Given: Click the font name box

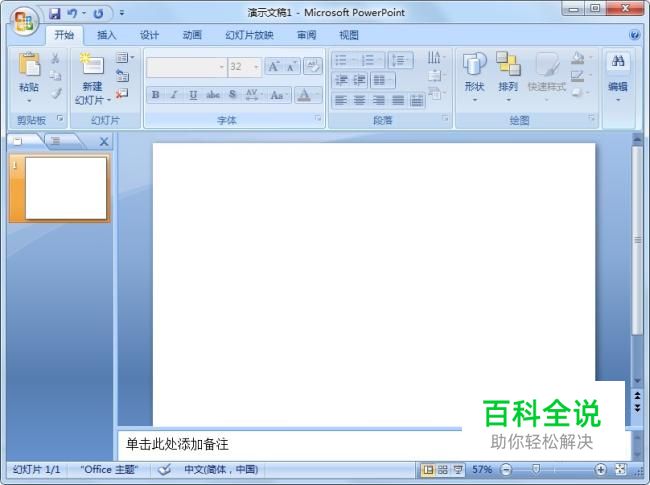Looking at the screenshot, I should point(187,67).
